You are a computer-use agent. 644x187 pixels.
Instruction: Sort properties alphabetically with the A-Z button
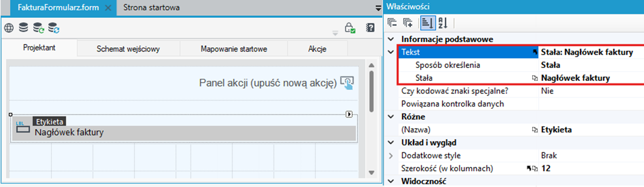[x=443, y=22]
